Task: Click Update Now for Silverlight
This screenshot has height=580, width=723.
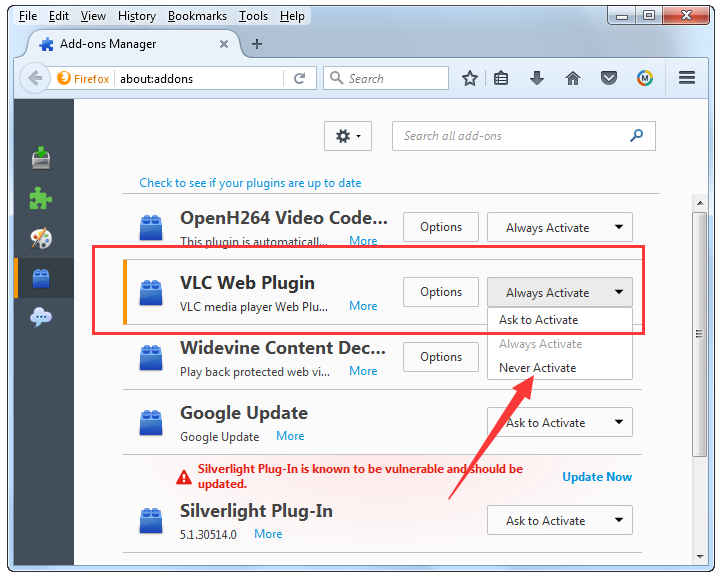Action: (x=597, y=477)
